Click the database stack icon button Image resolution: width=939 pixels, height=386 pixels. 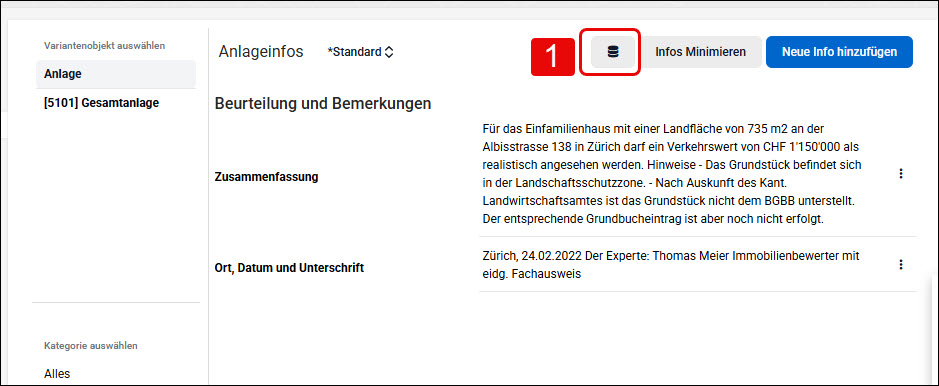pyautogui.click(x=613, y=52)
